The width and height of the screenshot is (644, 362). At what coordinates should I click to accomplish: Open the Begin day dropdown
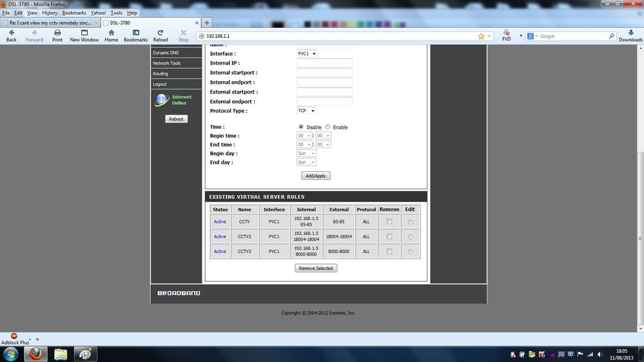pos(306,153)
